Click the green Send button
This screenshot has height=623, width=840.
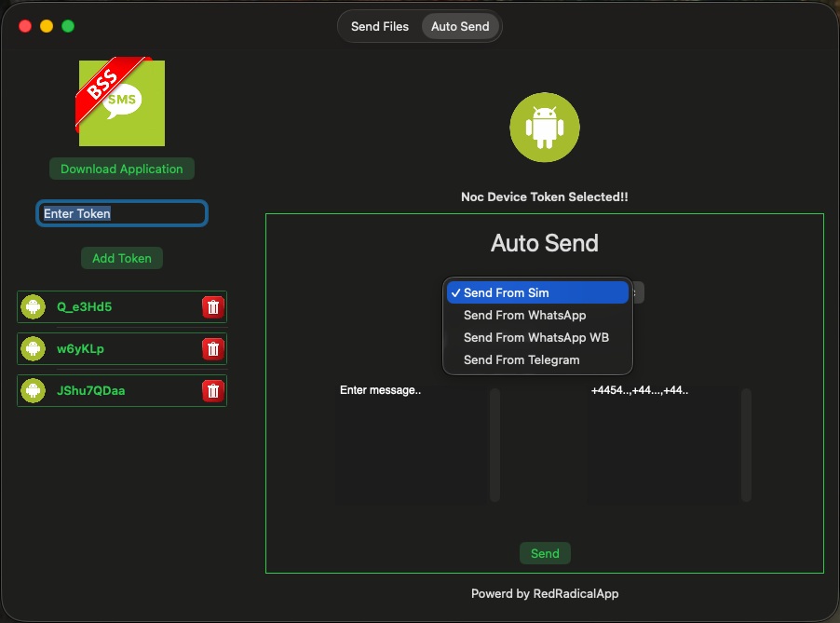click(545, 553)
